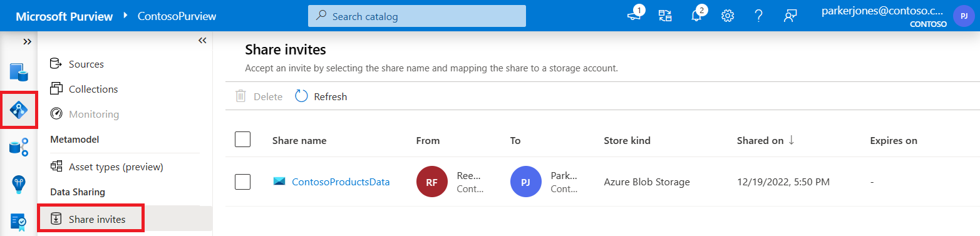Open the Data Catalog icon in left rail

click(18, 72)
